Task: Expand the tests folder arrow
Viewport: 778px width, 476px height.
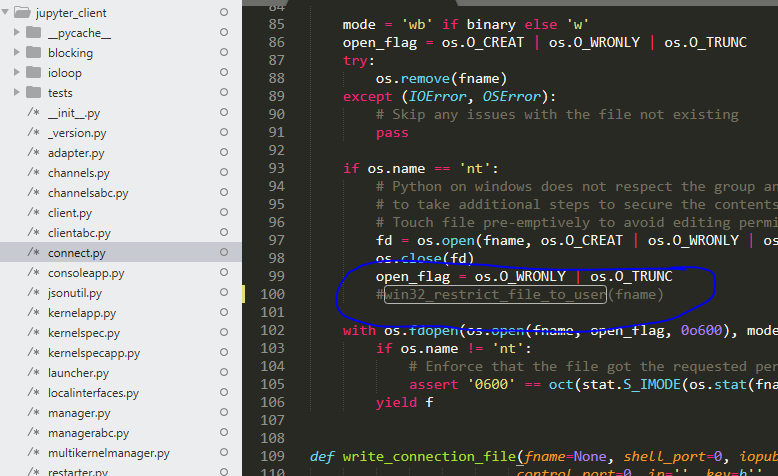Action: coord(16,92)
